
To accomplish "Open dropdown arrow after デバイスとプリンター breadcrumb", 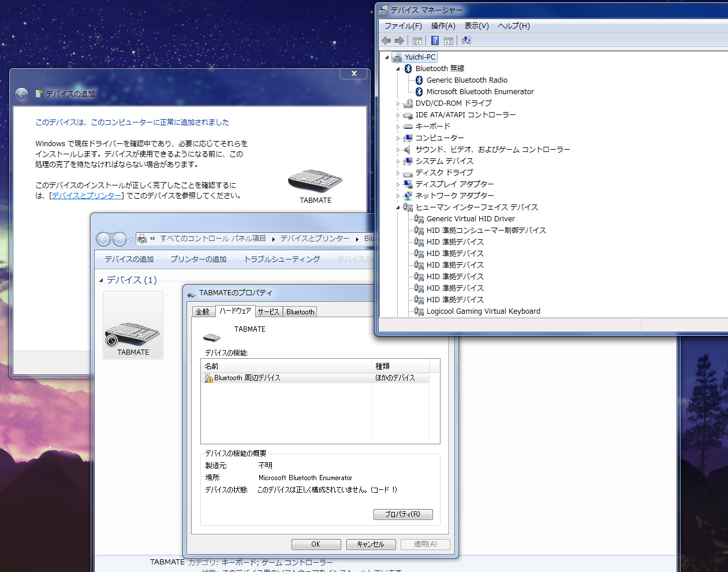I will point(357,239).
